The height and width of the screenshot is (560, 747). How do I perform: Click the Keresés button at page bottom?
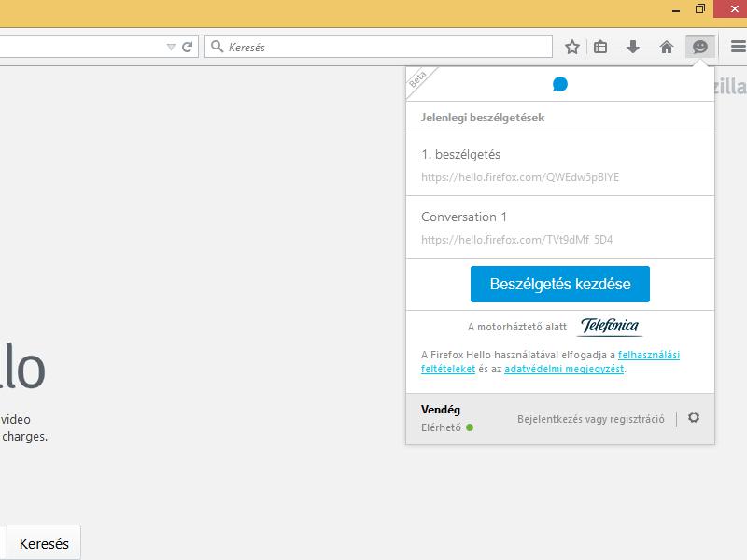(44, 543)
